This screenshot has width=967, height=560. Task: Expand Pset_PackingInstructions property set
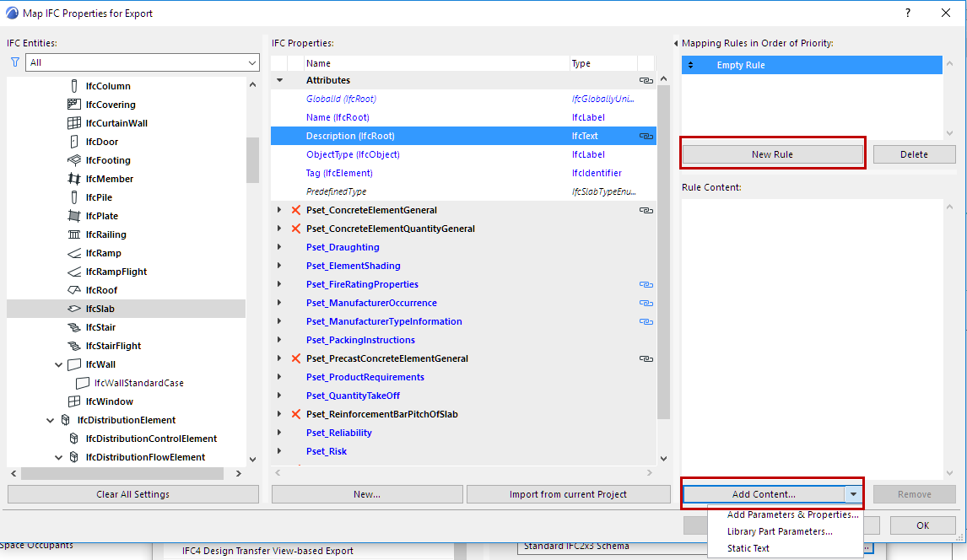pos(279,339)
